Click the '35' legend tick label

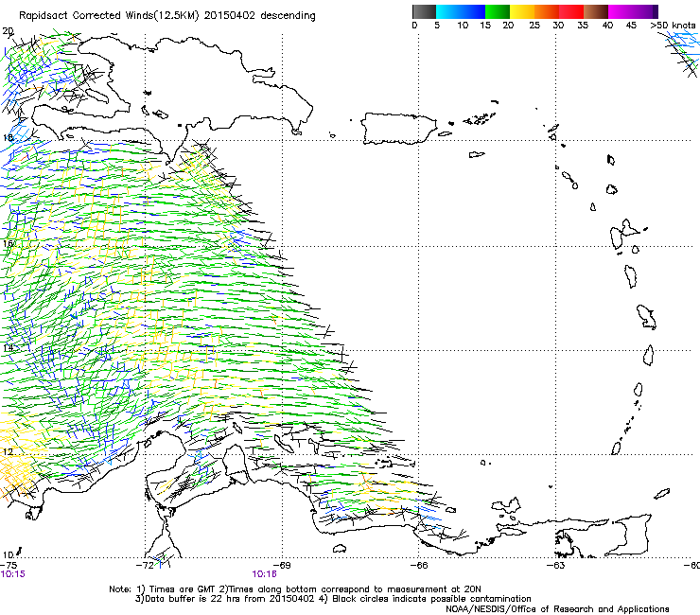pyautogui.click(x=583, y=26)
